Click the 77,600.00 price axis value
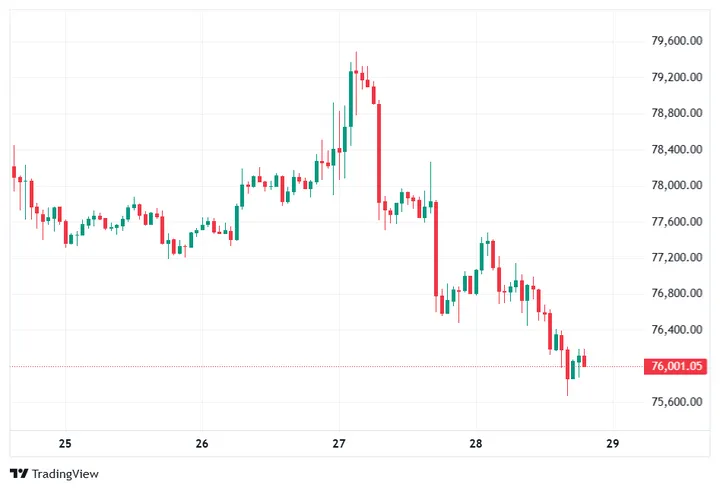This screenshot has height=490, width=720. pos(675,221)
